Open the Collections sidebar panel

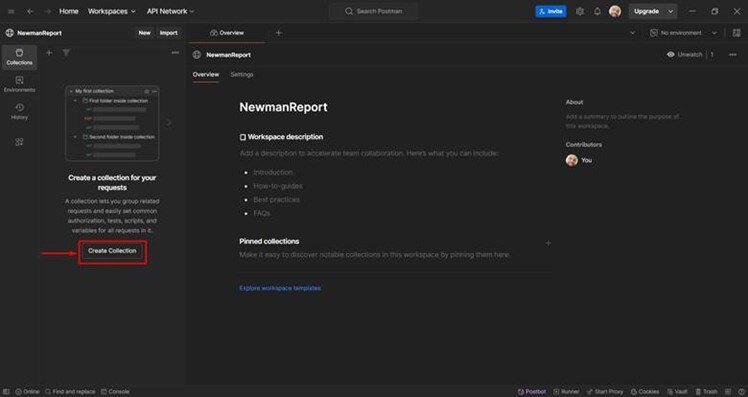point(19,57)
